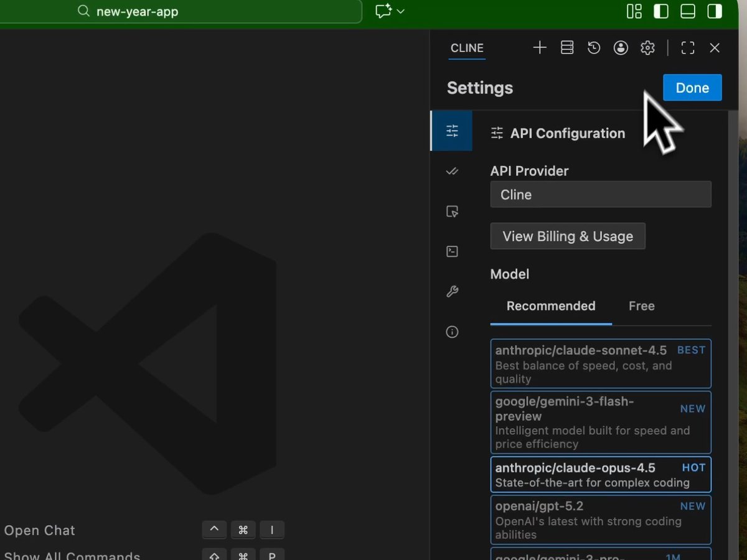Screen dimensions: 747x560
Task: Click the settings panel vertical scrollbar
Action: click(x=732, y=336)
